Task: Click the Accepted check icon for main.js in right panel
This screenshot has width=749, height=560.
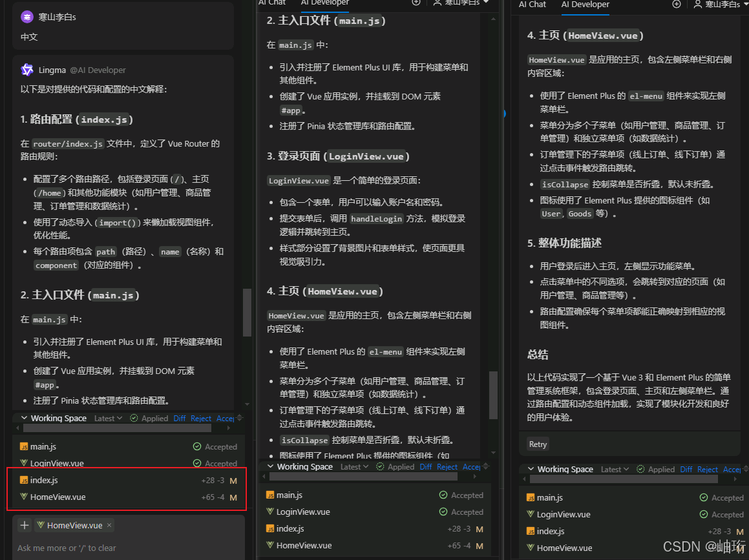Action: 704,497
